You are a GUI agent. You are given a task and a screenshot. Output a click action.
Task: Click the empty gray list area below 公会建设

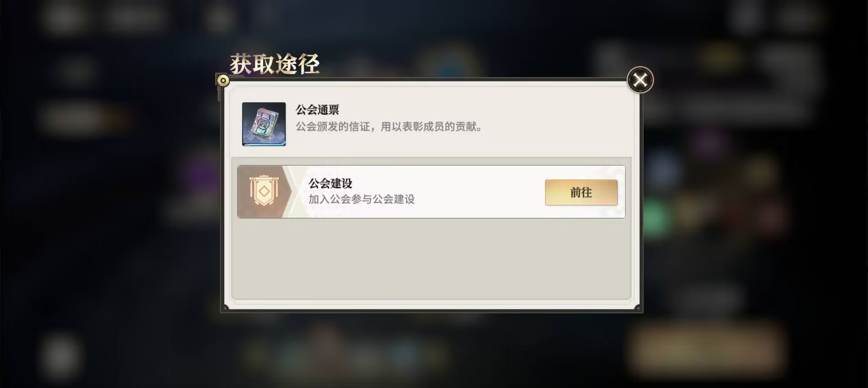pos(431,259)
